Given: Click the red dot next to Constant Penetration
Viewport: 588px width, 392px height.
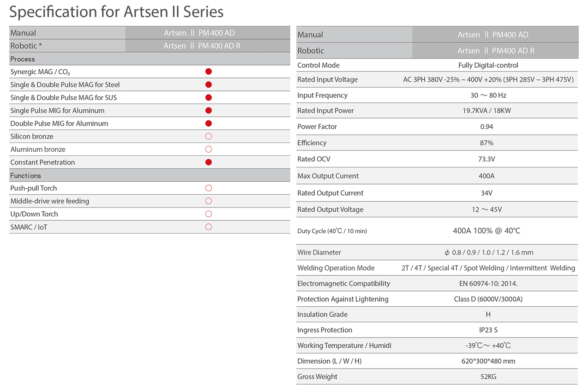Looking at the screenshot, I should pyautogui.click(x=208, y=162).
